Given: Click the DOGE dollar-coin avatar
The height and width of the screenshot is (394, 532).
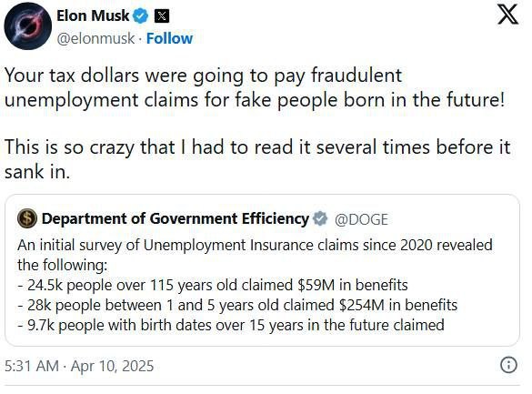Looking at the screenshot, I should click(x=27, y=218).
